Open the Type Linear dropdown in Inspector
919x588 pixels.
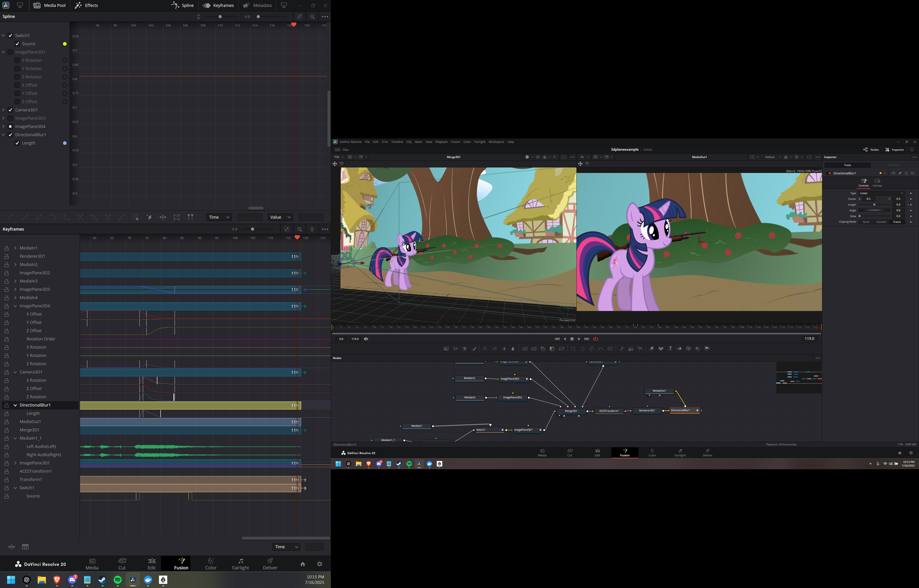point(881,193)
